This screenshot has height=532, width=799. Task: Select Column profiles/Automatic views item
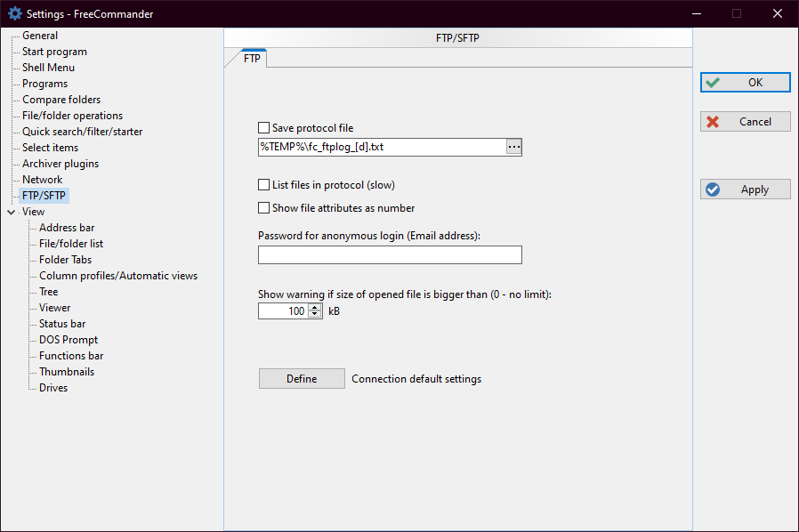[x=118, y=276]
